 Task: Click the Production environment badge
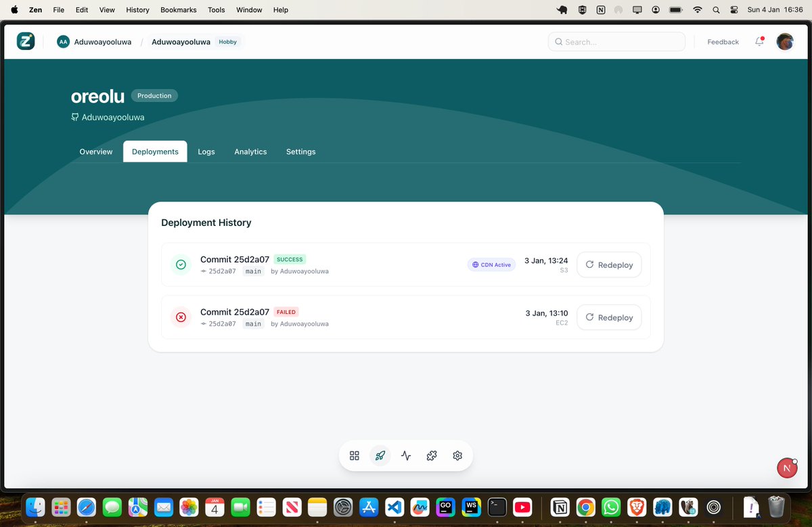tap(154, 96)
